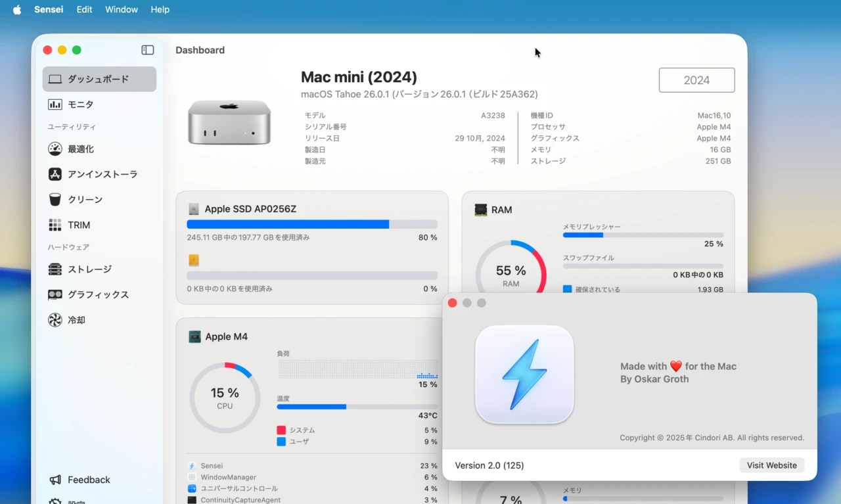Click the Mac mini device image
The image size is (841, 504).
229,122
